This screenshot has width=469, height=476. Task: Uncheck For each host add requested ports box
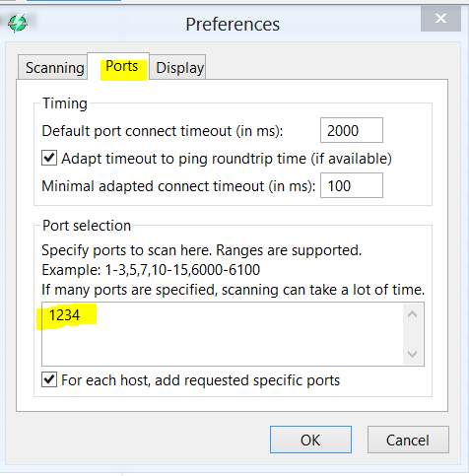click(x=49, y=379)
